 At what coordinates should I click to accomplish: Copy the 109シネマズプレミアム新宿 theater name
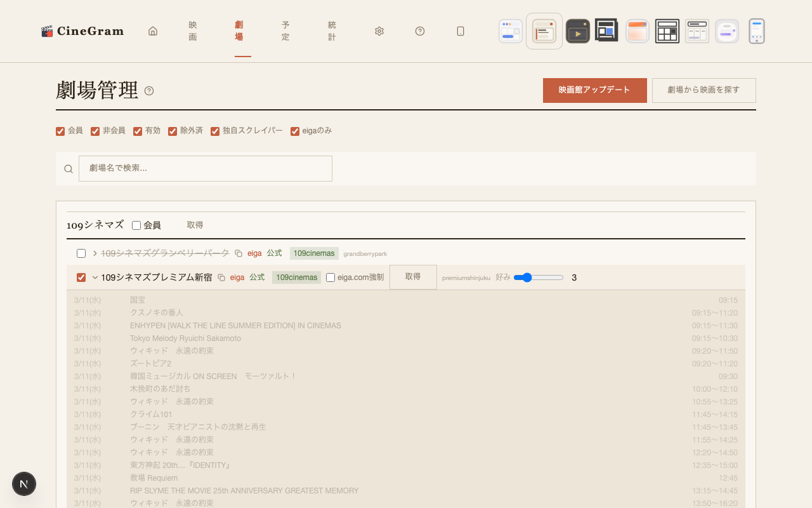[221, 277]
